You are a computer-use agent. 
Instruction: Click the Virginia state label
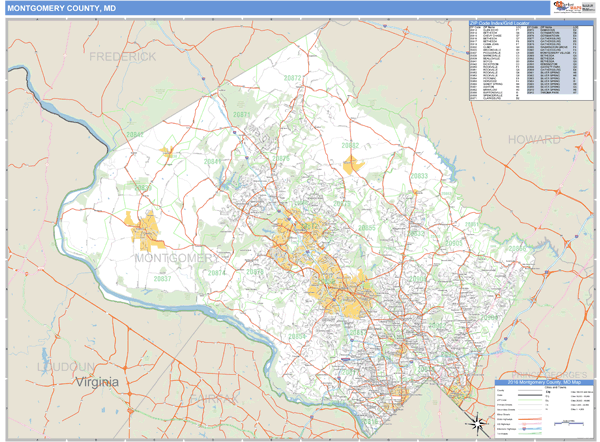97,382
